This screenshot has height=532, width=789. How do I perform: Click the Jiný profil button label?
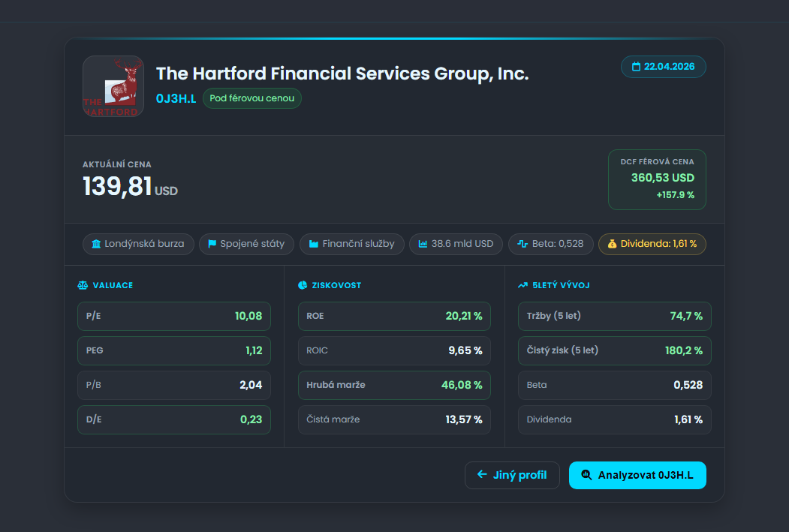(x=519, y=475)
